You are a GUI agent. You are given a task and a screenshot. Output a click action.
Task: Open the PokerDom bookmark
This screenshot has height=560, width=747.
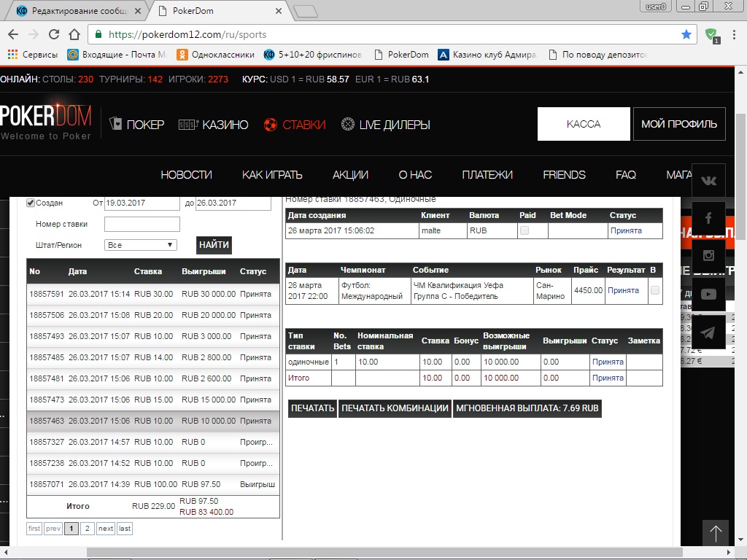[x=402, y=55]
